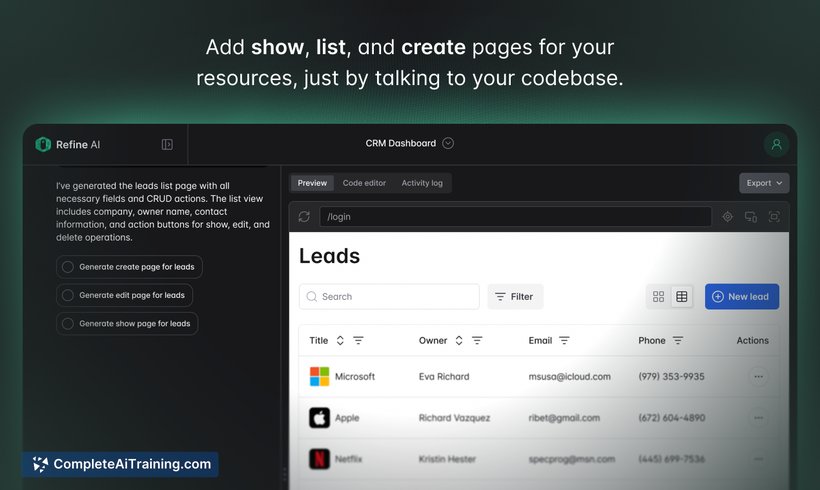The image size is (820, 490).
Task: Filter the Email column
Action: [x=564, y=340]
